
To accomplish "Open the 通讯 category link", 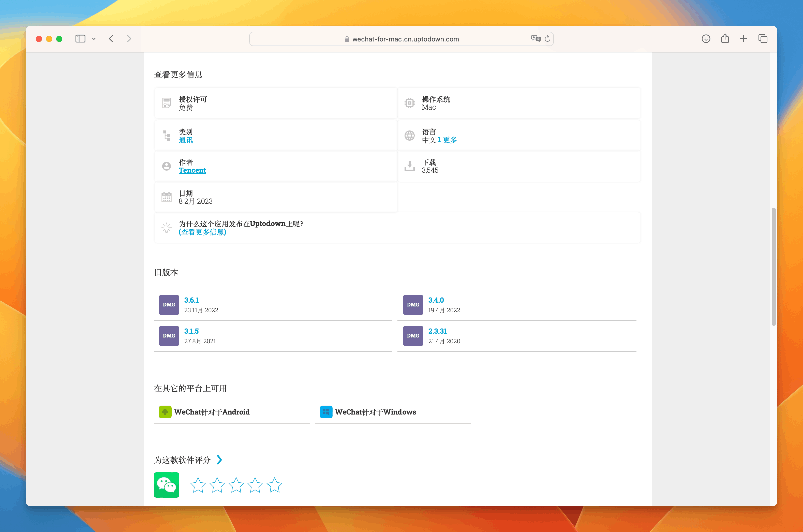I will pyautogui.click(x=186, y=140).
